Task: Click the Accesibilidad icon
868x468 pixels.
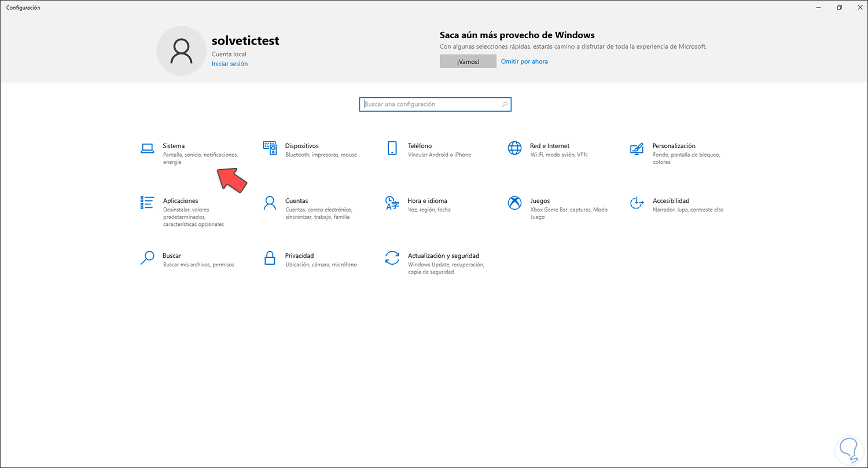Action: 637,203
